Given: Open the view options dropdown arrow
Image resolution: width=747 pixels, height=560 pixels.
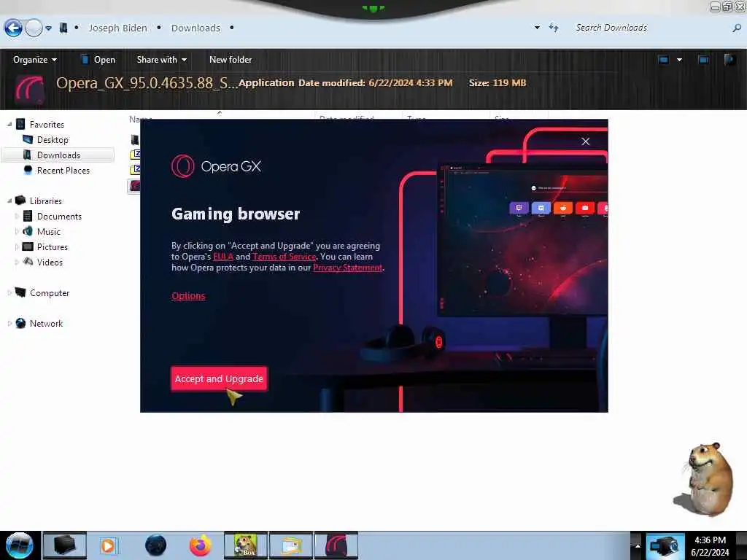Looking at the screenshot, I should pos(679,60).
